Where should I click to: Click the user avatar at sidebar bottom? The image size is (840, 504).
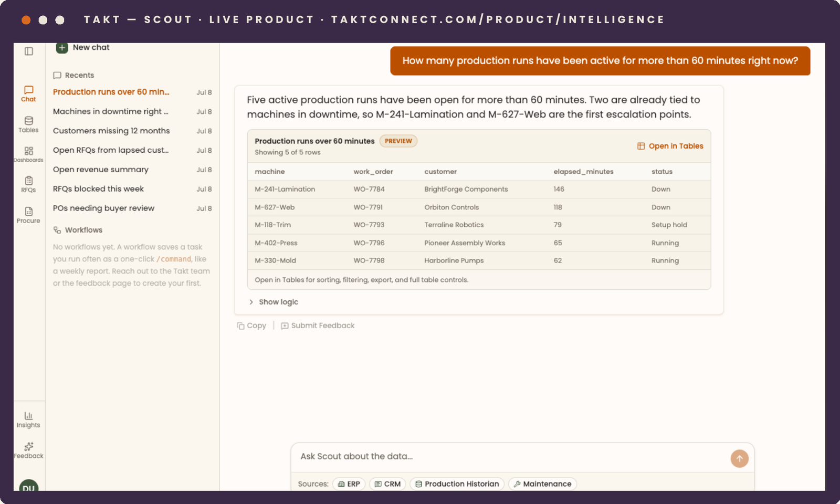29,485
